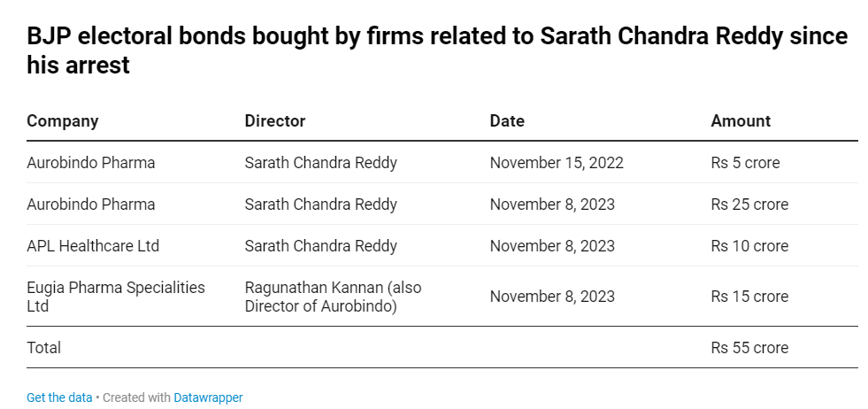Select the date in Eugia Pharma row
This screenshot has height=409, width=868.
552,297
